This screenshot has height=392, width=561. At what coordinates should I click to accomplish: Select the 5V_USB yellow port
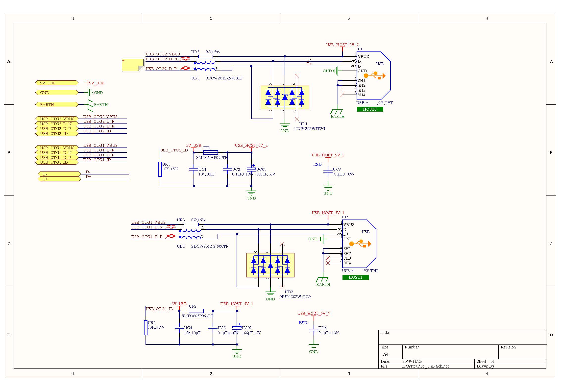[x=57, y=83]
